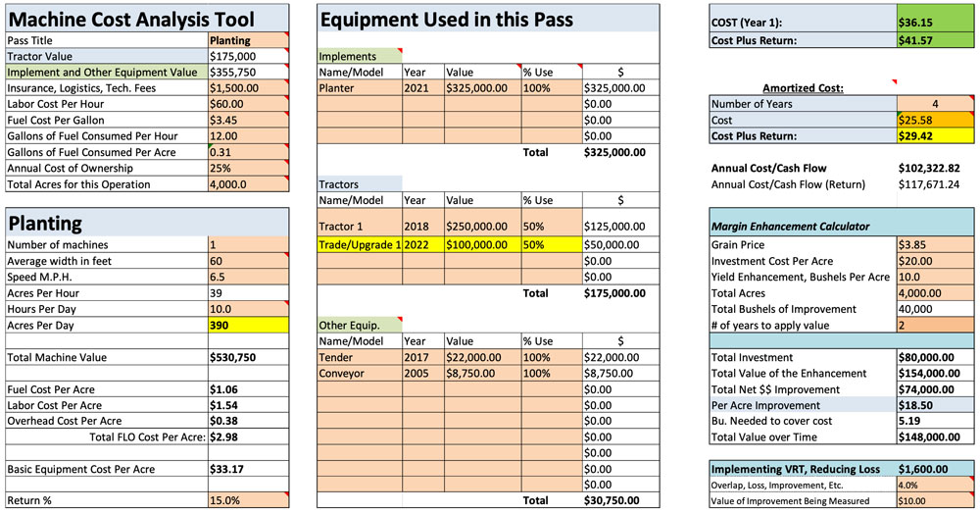Select the Investment Cost Per Acre value
980x513 pixels.
click(936, 261)
